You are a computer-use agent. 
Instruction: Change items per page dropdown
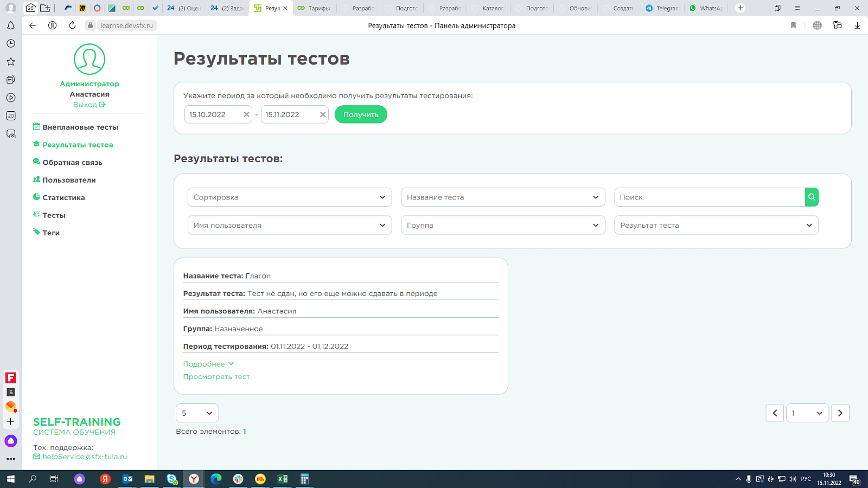point(197,413)
